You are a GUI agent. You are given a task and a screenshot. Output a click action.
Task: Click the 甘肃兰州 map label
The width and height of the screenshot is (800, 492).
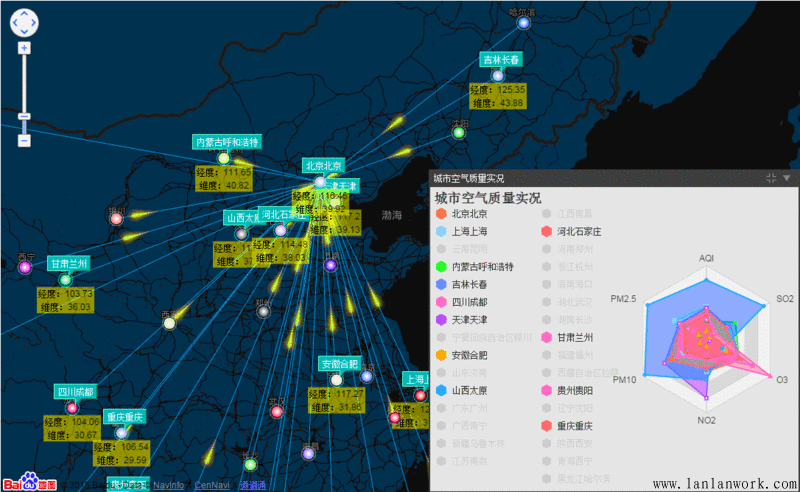tap(69, 263)
